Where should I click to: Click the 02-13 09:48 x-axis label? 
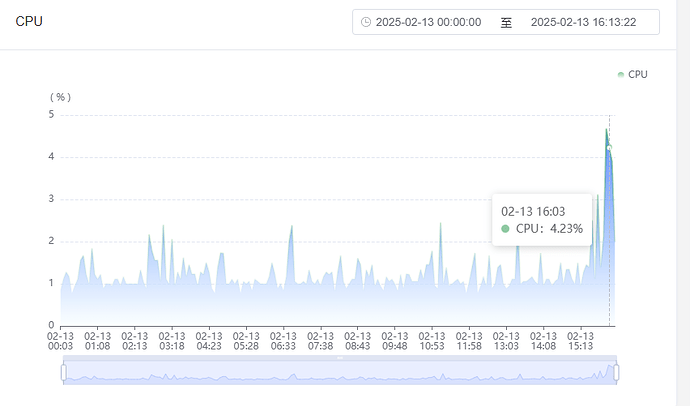click(x=395, y=341)
